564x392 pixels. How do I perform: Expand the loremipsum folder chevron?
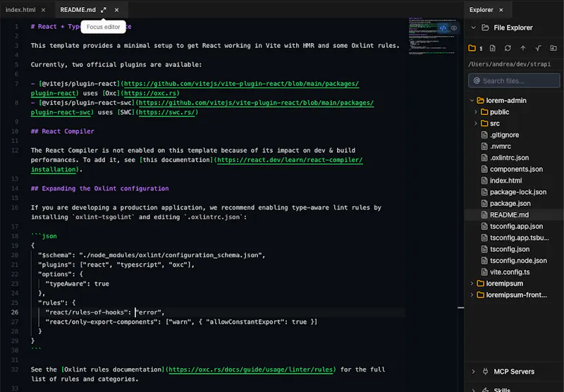click(x=472, y=283)
